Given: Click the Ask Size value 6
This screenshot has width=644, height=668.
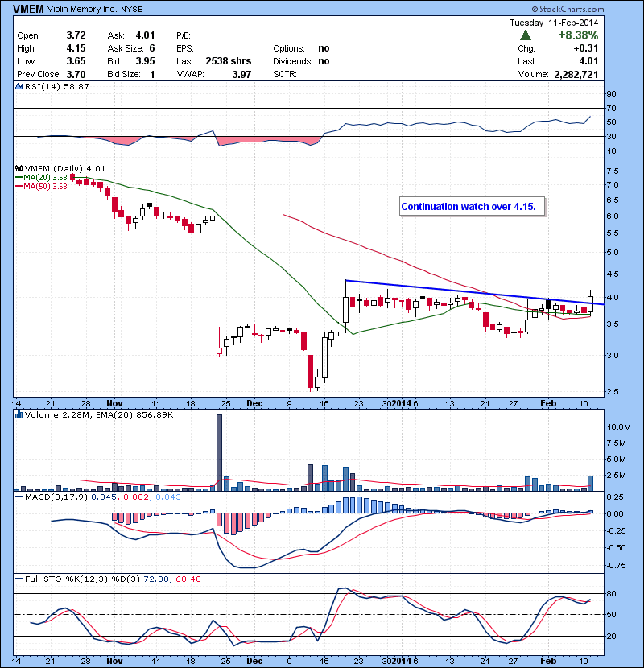Looking at the screenshot, I should pyautogui.click(x=152, y=48).
